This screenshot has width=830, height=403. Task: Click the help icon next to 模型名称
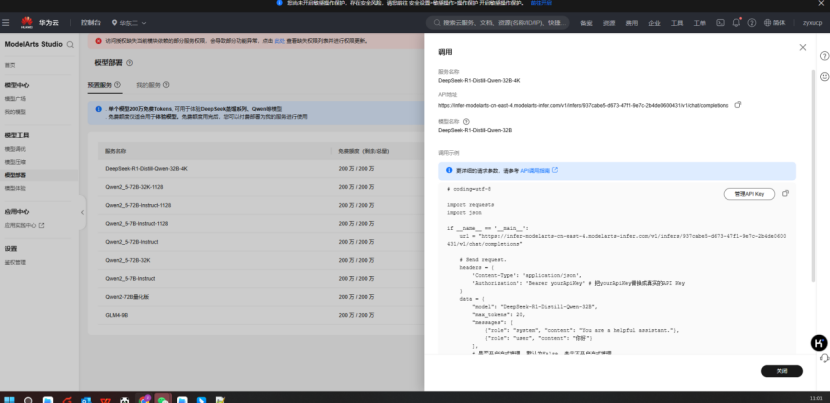(x=466, y=121)
